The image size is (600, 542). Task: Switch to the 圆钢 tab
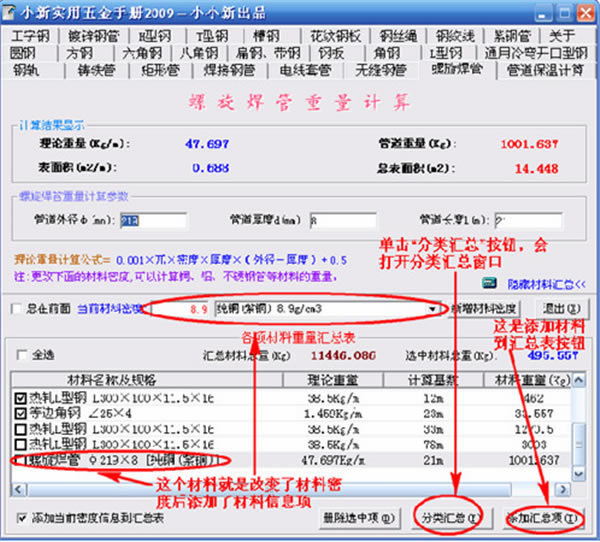click(x=23, y=53)
